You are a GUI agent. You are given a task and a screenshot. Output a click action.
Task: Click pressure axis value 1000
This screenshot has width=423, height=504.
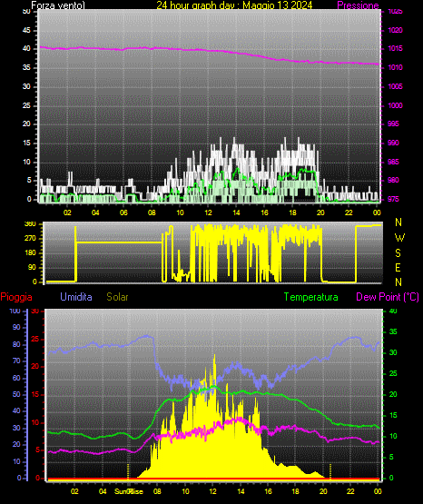[395, 105]
